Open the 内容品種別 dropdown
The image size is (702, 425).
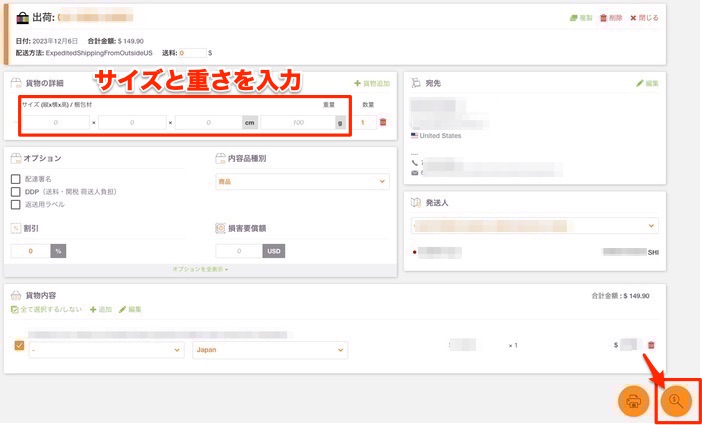click(x=301, y=181)
